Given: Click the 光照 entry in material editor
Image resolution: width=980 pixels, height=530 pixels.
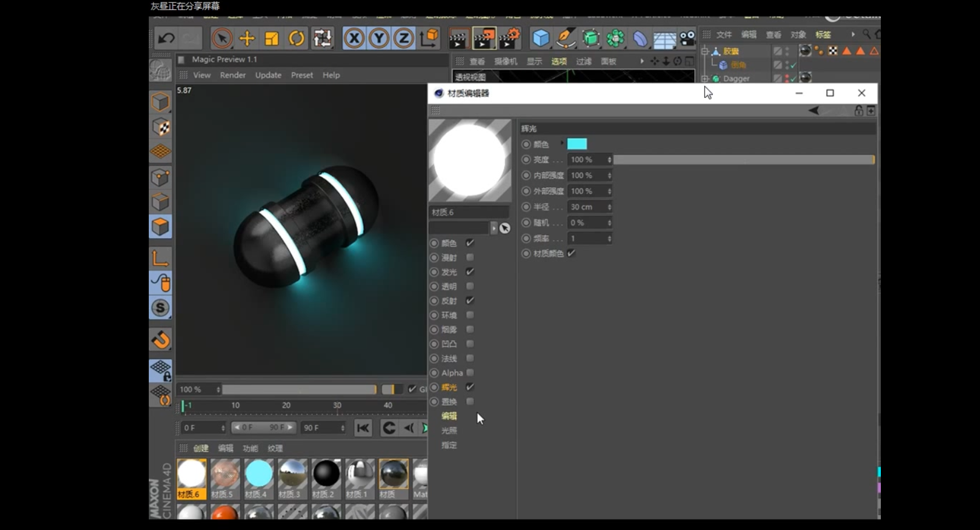Looking at the screenshot, I should coord(449,431).
